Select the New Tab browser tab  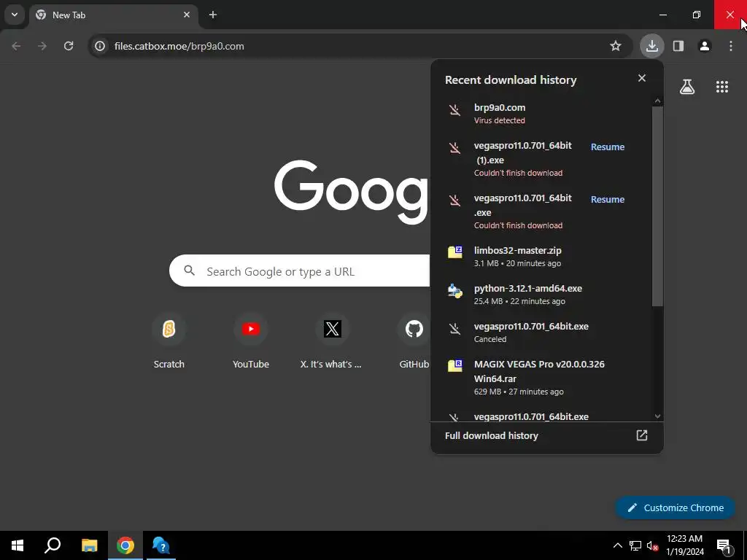coord(113,15)
